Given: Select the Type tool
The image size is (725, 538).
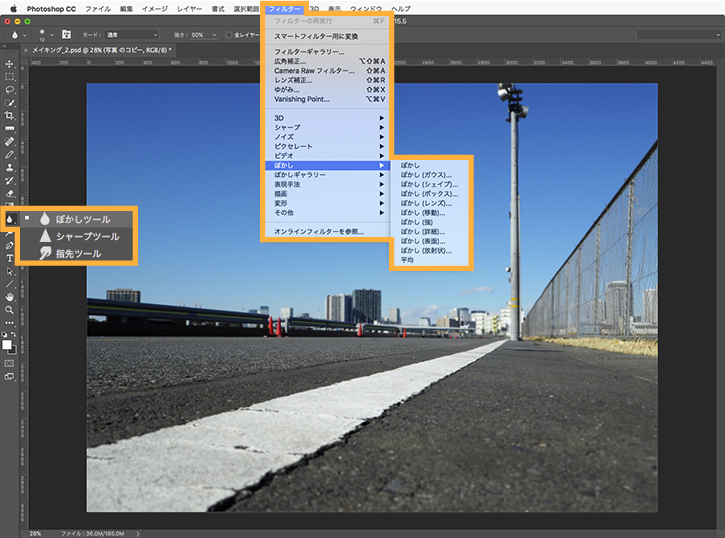Looking at the screenshot, I should click(x=9, y=258).
